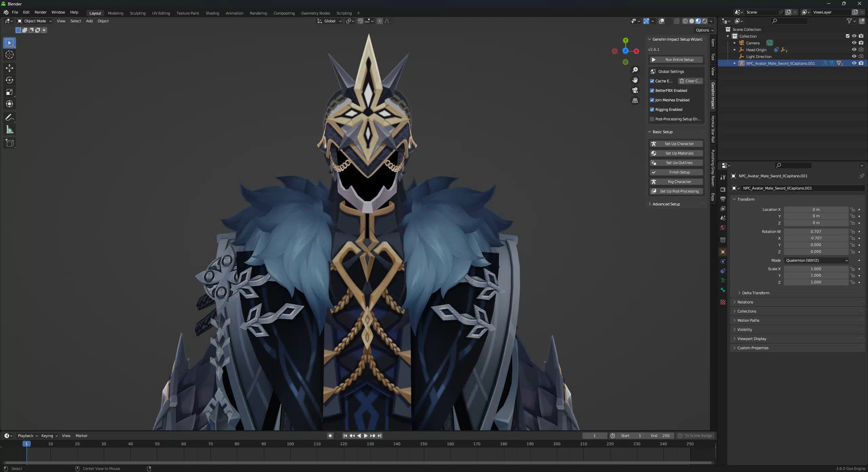Click Set Up Outlines button
This screenshot has width=868, height=472.
(x=676, y=163)
